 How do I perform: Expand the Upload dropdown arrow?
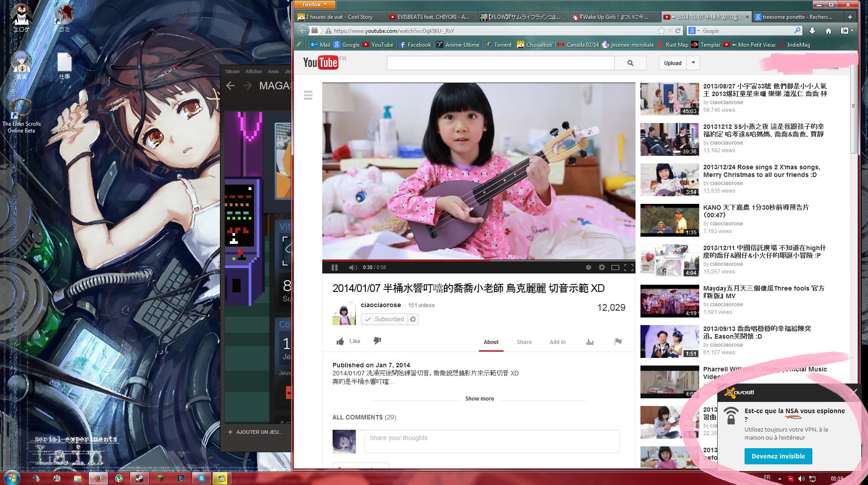point(693,63)
